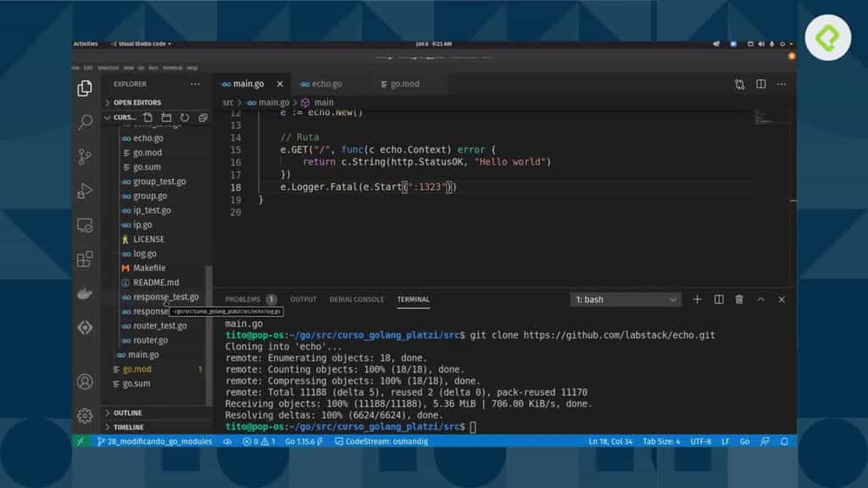Click the Open Changes icon in the editor toolbar
Viewport: 868px width, 488px height.
click(x=739, y=84)
